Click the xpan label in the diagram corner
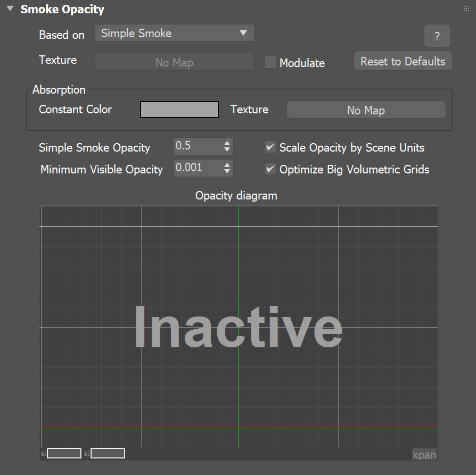This screenshot has width=476, height=475. 424,455
